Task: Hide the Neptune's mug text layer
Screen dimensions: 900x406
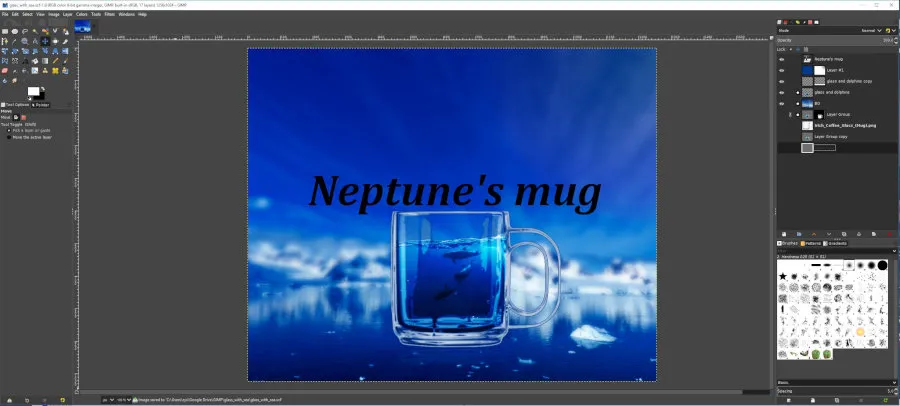Action: coord(781,59)
